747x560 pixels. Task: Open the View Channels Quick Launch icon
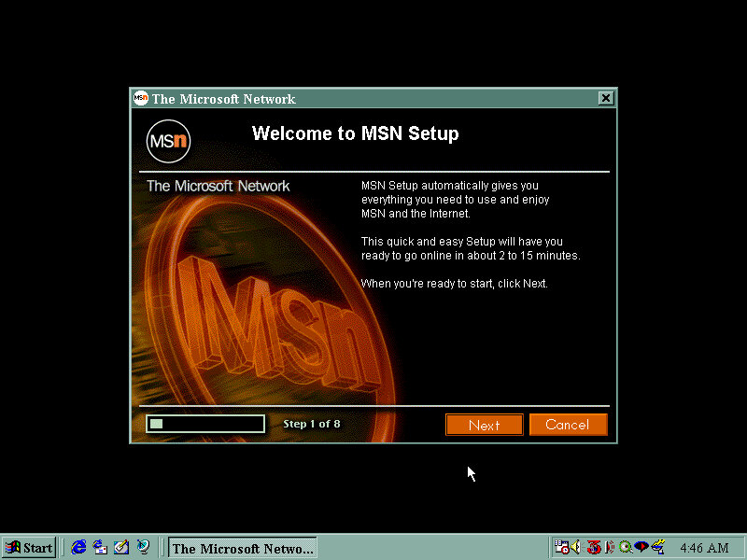pyautogui.click(x=143, y=548)
